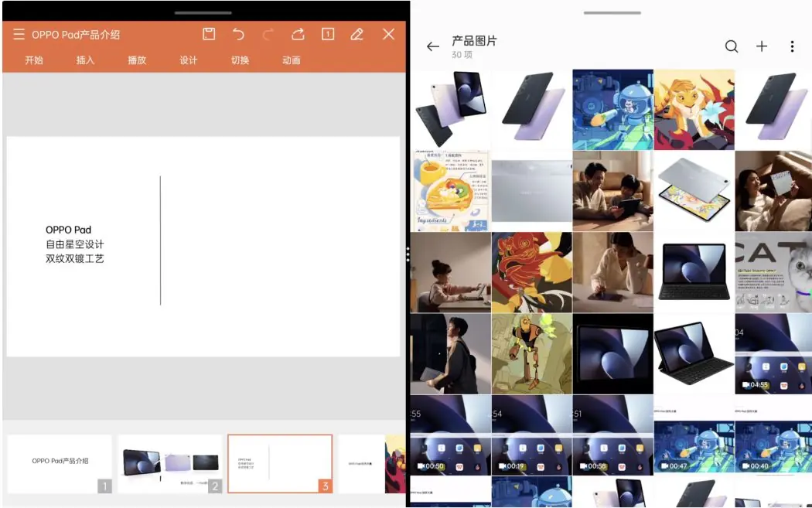Open the food illustration with Ingredients notes

(451, 191)
